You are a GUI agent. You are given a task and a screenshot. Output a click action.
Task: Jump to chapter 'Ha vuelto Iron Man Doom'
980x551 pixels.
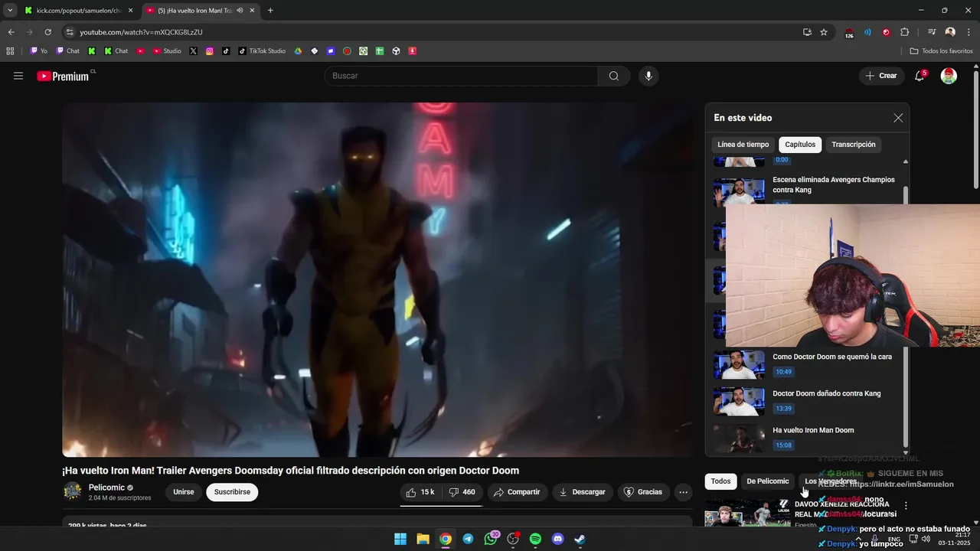(x=804, y=438)
